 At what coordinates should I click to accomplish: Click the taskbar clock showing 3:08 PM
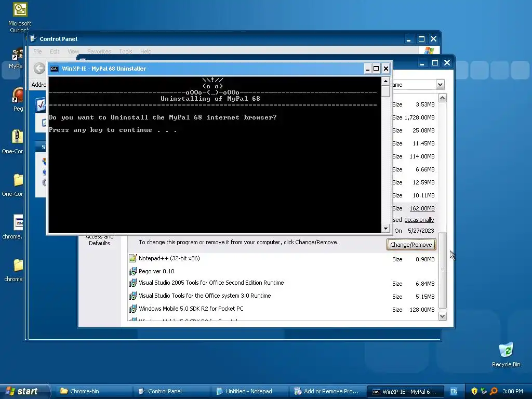coord(513,391)
